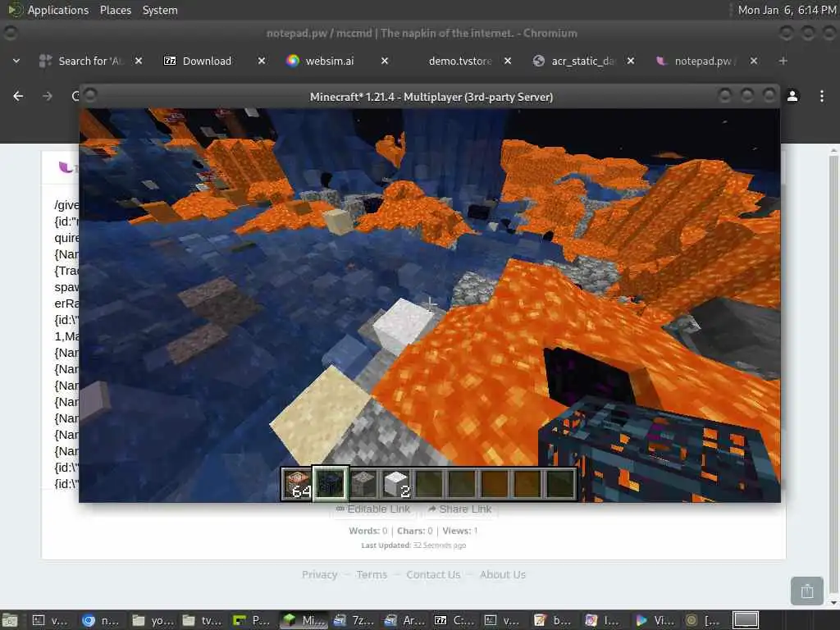The height and width of the screenshot is (630, 840).
Task: Close the websim.ai tab
Action: (x=385, y=61)
